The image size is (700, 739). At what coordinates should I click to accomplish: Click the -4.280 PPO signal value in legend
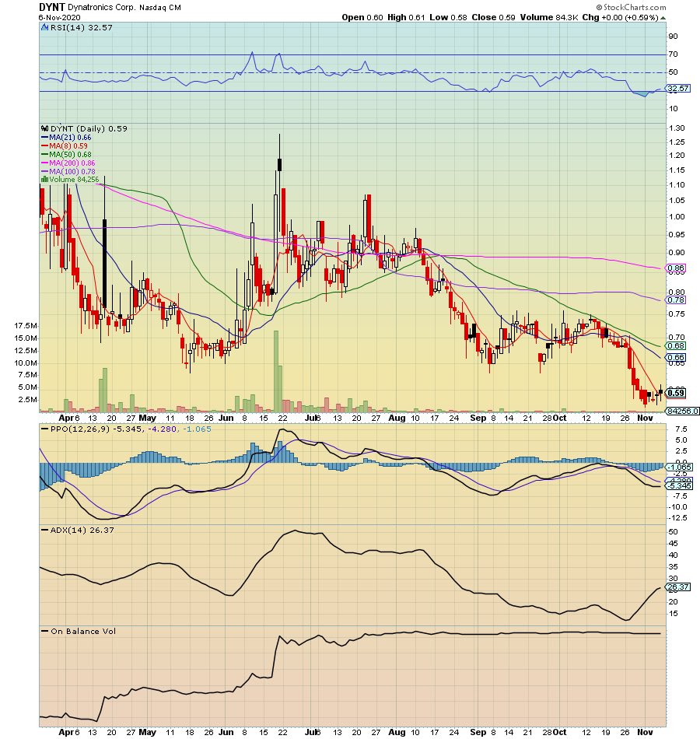pos(163,429)
